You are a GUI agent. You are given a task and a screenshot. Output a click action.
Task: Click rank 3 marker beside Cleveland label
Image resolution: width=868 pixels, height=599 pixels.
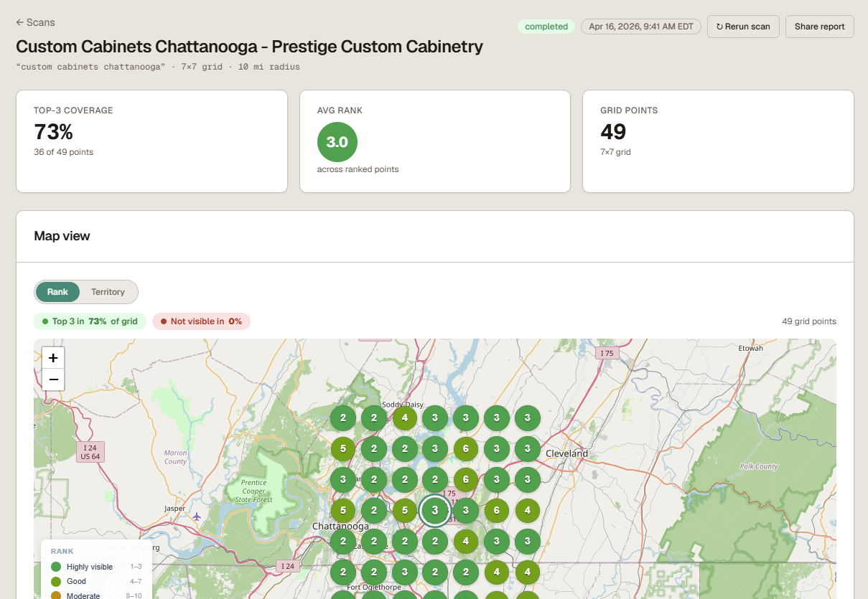528,448
